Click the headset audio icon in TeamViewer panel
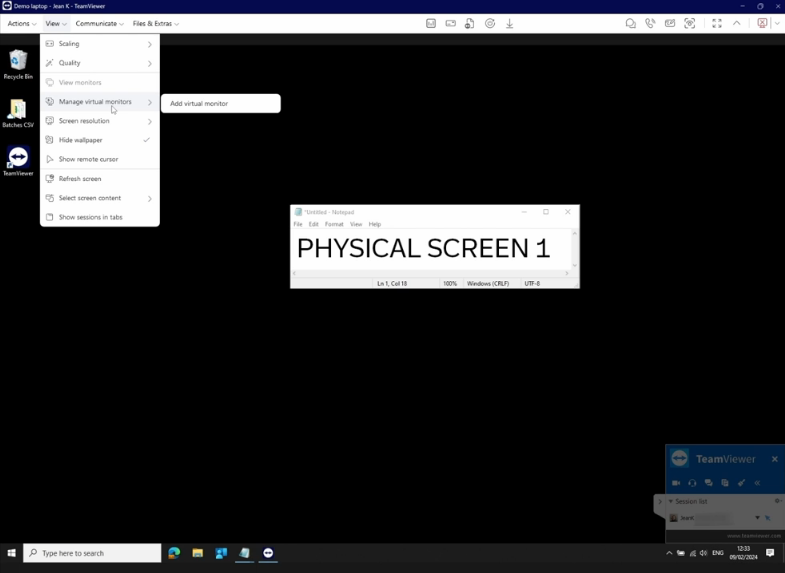Viewport: 785px width, 573px height. pyautogui.click(x=692, y=483)
